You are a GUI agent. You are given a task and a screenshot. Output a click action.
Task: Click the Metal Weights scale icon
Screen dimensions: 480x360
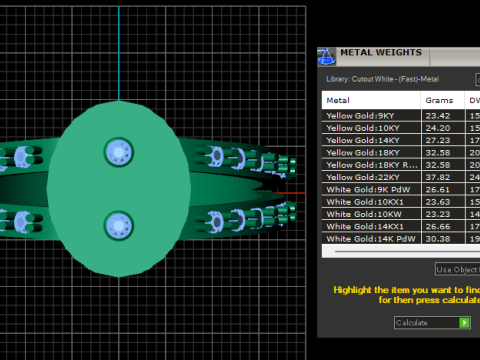(326, 56)
